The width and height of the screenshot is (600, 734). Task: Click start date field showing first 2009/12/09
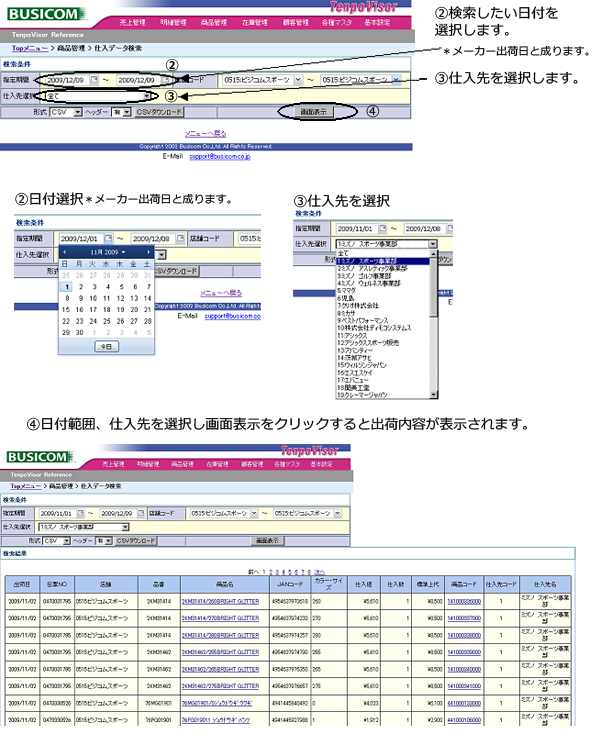(66, 80)
